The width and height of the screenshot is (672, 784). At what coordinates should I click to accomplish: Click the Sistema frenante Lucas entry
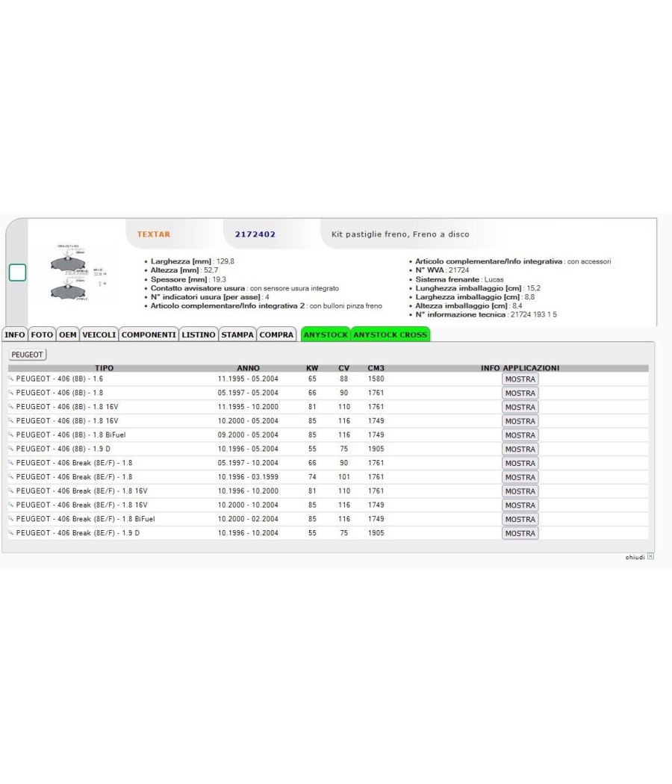click(459, 279)
